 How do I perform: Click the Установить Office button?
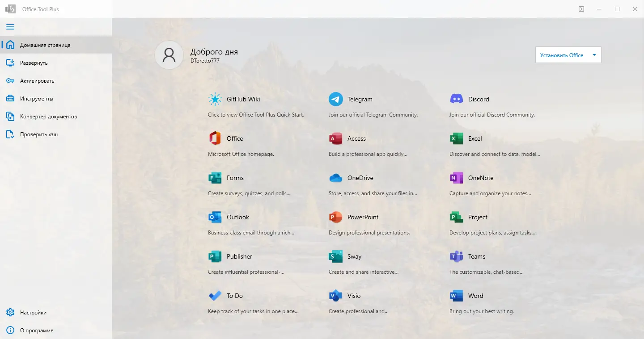[562, 55]
